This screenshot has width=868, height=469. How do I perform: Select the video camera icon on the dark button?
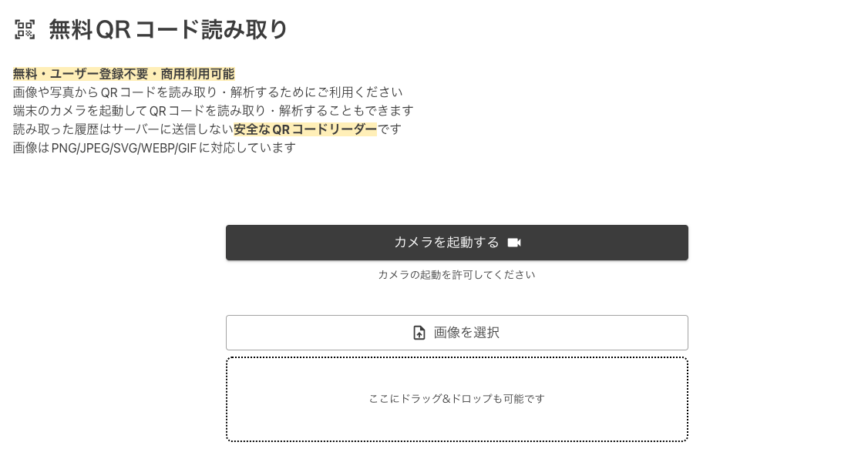click(x=514, y=242)
